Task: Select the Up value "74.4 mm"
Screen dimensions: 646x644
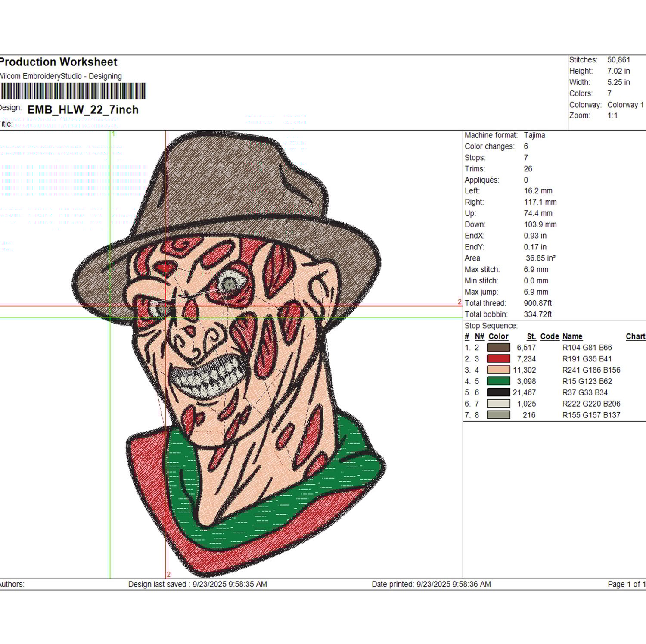Action: pyautogui.click(x=538, y=213)
